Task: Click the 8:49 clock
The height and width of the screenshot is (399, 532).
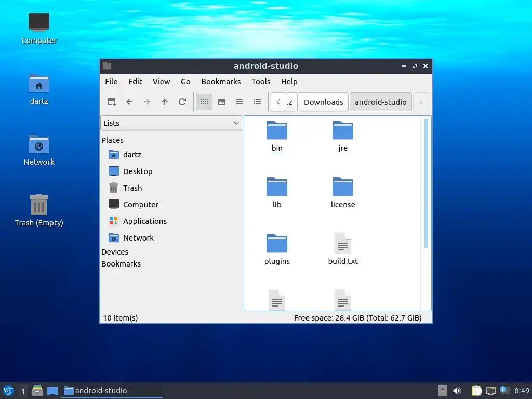Action: 522,391
